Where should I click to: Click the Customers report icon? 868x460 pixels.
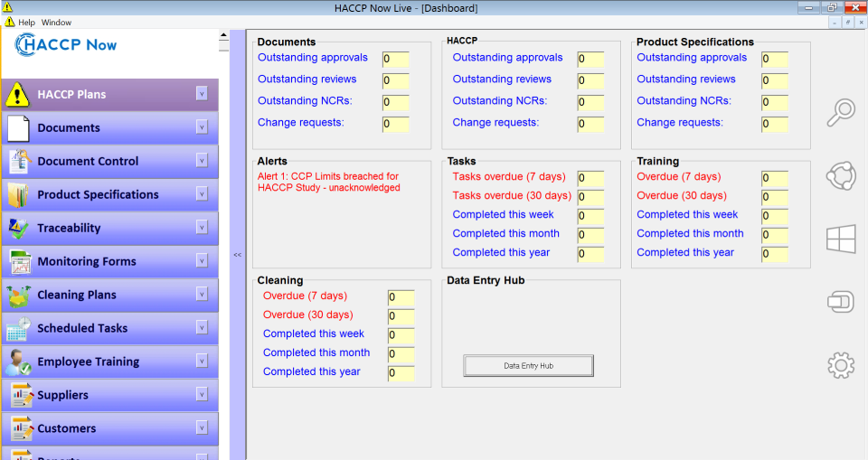pos(20,428)
